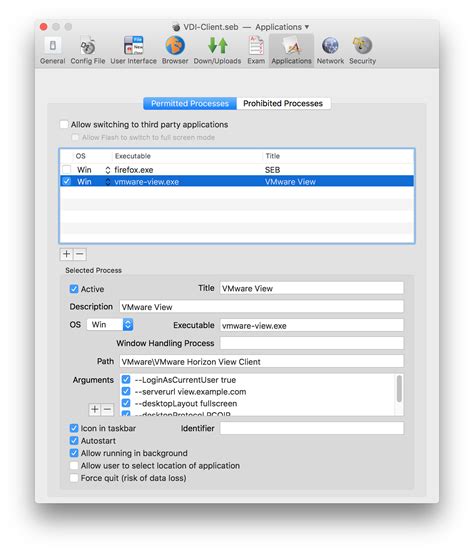Remove the selected argument with minus button
The height and width of the screenshot is (553, 474).
pos(108,409)
